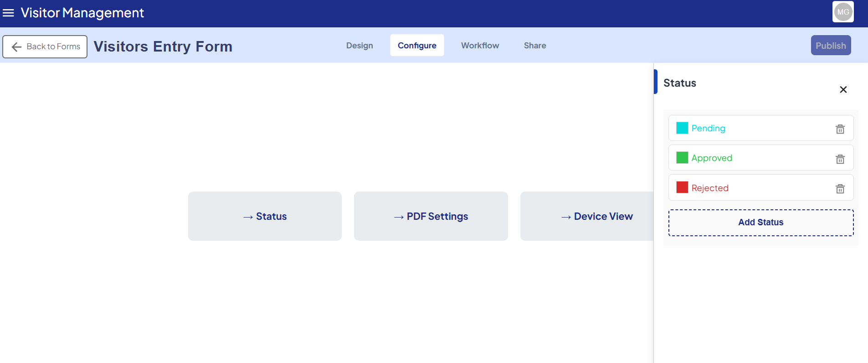
Task: Open the Device View card
Action: 588,216
